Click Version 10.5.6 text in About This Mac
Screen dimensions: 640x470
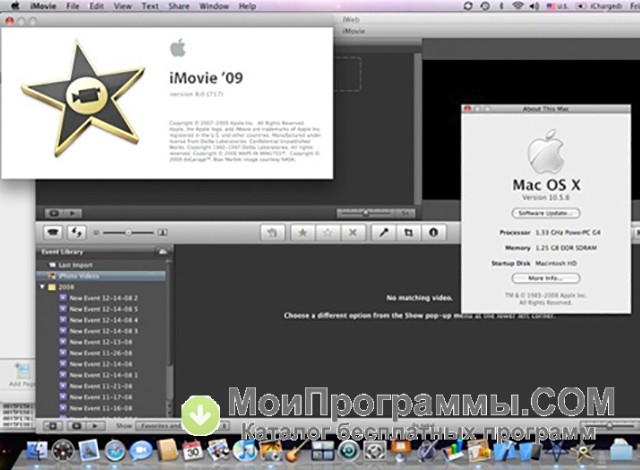pos(546,197)
